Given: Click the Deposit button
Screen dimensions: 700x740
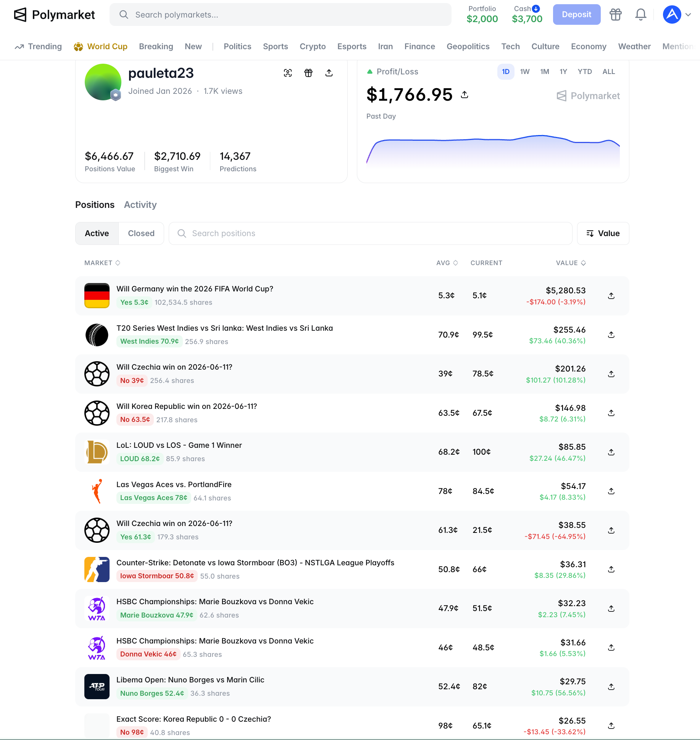Looking at the screenshot, I should point(576,14).
